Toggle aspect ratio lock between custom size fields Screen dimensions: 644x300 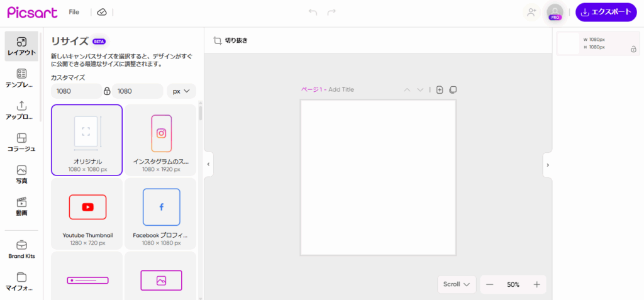[107, 91]
